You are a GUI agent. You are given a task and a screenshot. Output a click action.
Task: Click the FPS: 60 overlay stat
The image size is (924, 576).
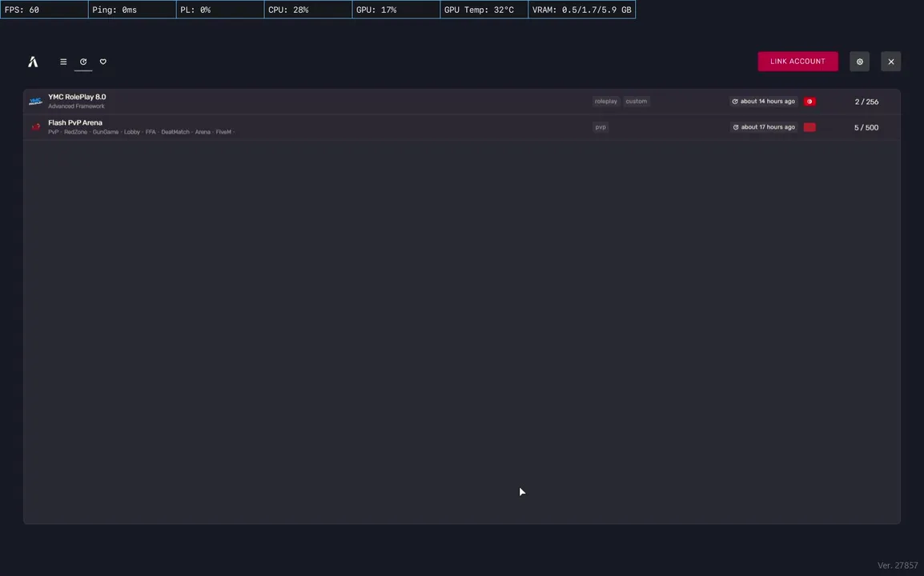click(44, 10)
